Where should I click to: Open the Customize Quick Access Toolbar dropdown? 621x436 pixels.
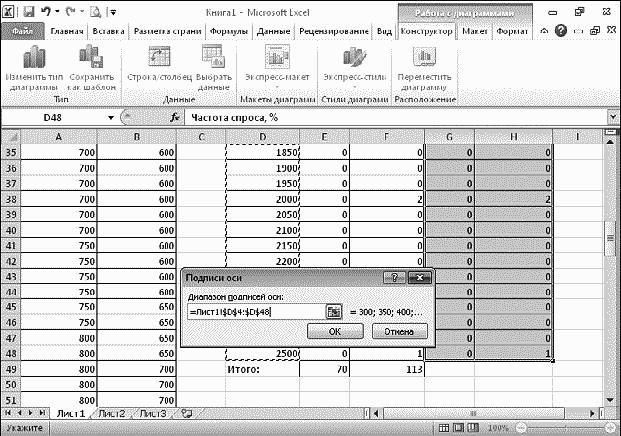click(113, 12)
